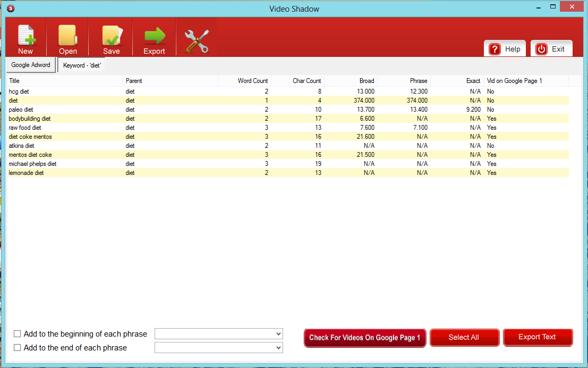The image size is (588, 368).
Task: Sort by the Char Count column header
Action: 298,81
